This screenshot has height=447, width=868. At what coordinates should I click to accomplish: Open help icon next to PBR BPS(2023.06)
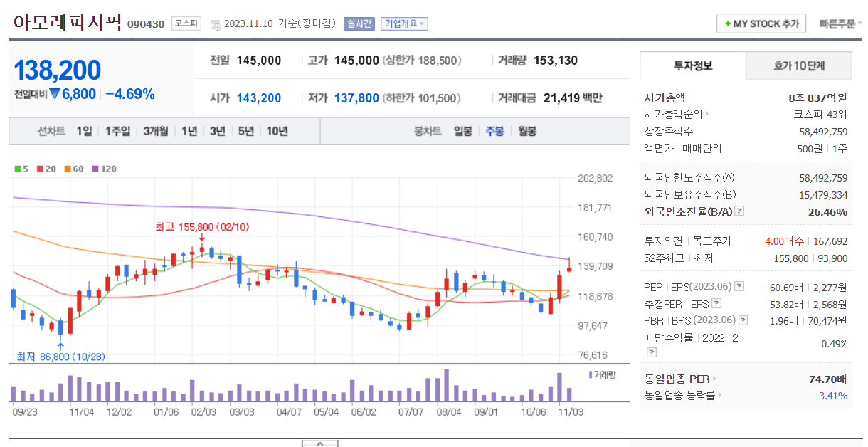tap(743, 321)
